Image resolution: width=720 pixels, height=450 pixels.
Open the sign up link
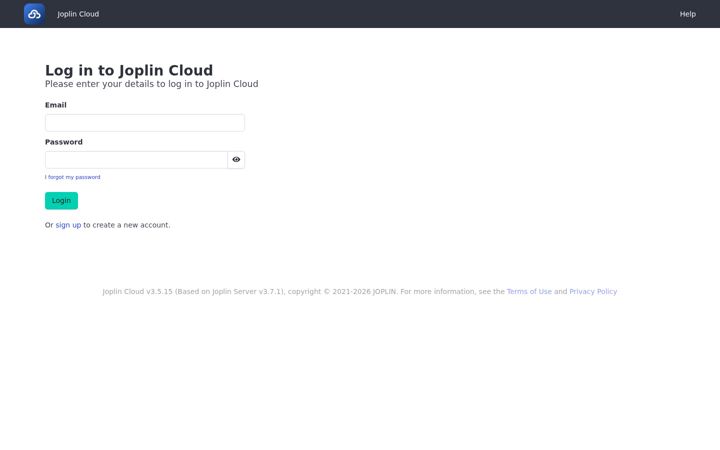pyautogui.click(x=68, y=225)
